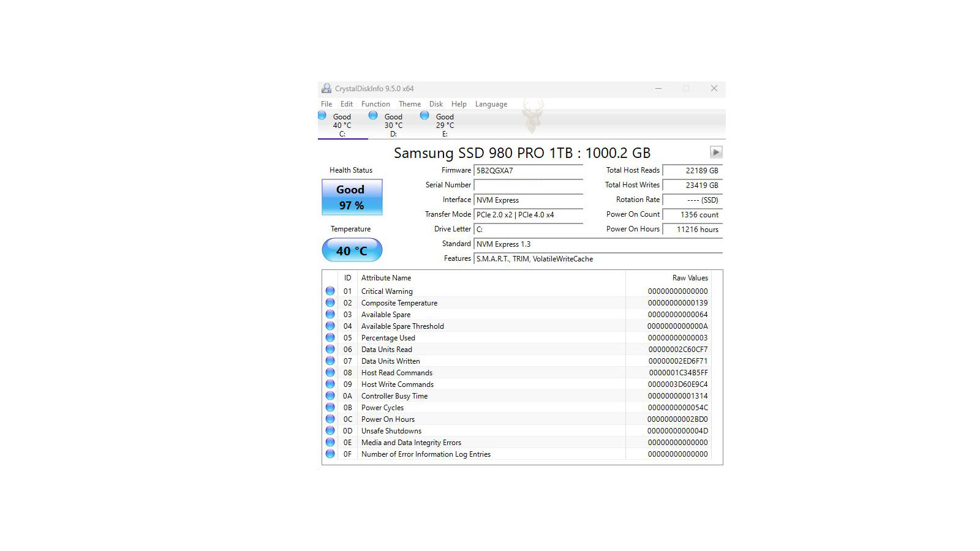The image size is (980, 551).
Task: Click status orb for Host Write Commands row
Action: tap(330, 384)
